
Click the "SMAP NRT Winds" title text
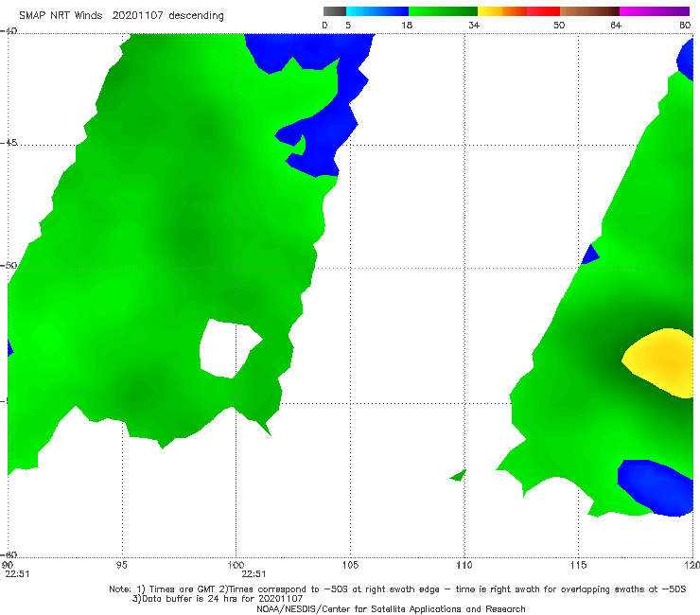pyautogui.click(x=61, y=15)
